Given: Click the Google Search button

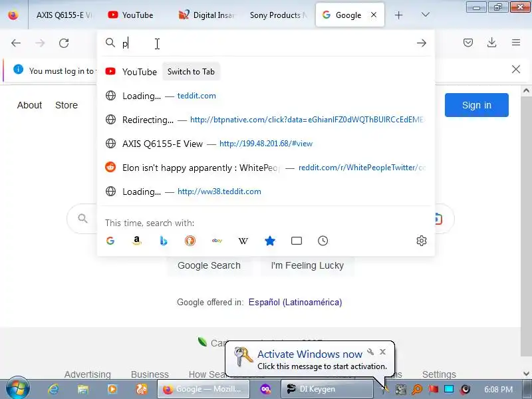Looking at the screenshot, I should coord(209,265).
